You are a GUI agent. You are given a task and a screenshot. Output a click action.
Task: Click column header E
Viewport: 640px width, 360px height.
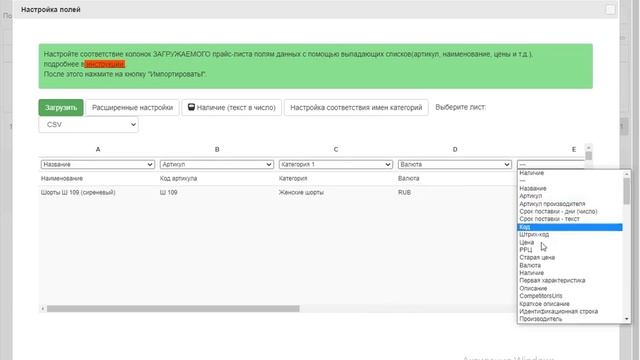click(x=574, y=149)
